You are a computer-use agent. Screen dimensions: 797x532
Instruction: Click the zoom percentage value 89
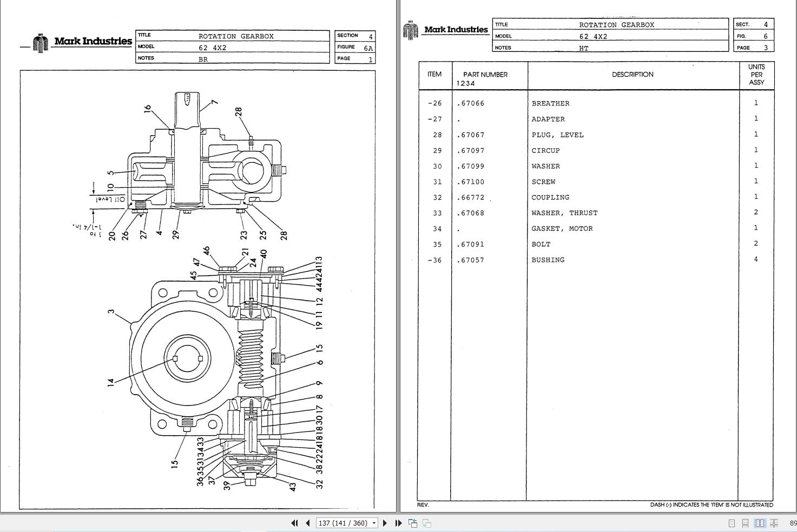793,523
